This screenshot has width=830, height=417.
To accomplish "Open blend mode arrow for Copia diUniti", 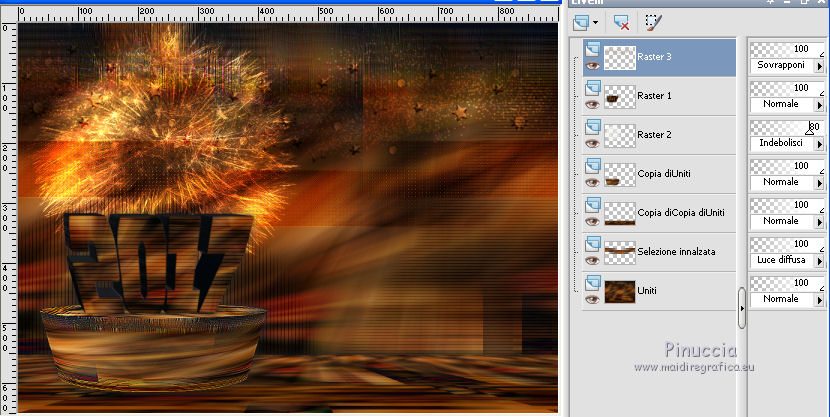I will point(819,183).
